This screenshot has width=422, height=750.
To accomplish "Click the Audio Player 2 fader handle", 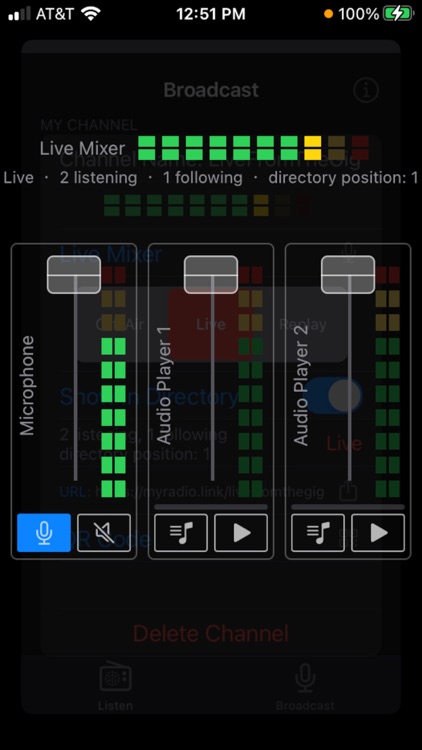I will tap(348, 275).
